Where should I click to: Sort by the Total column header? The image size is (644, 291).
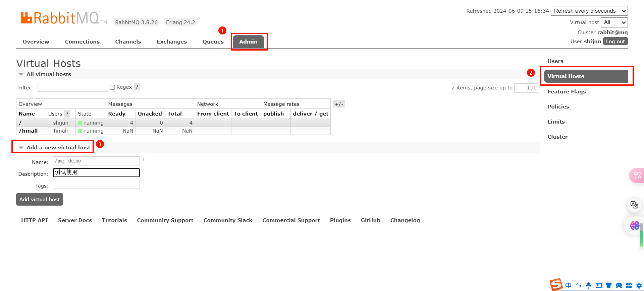(174, 114)
